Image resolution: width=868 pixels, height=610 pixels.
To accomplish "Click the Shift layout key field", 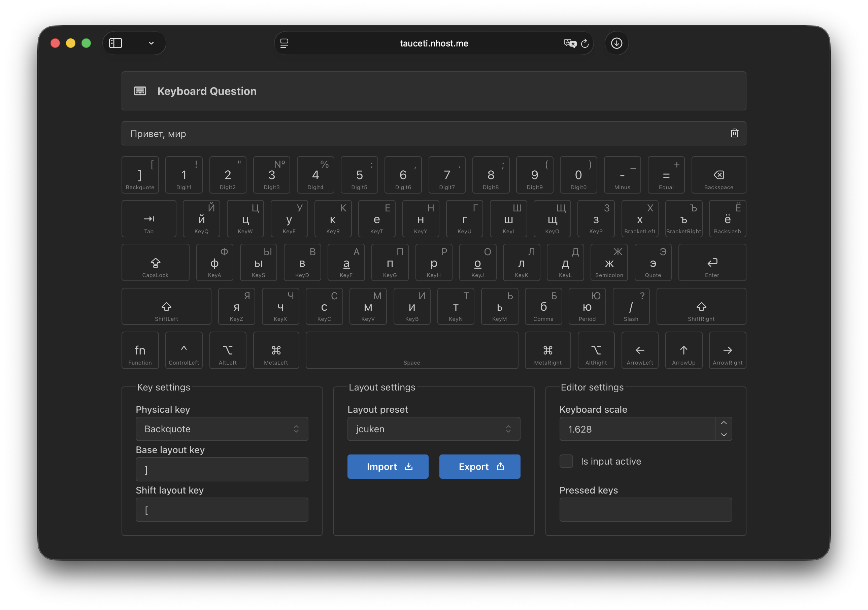I will click(222, 509).
